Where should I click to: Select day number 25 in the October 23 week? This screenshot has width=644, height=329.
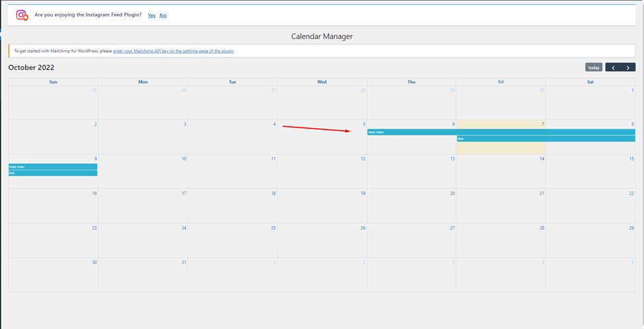(x=273, y=227)
